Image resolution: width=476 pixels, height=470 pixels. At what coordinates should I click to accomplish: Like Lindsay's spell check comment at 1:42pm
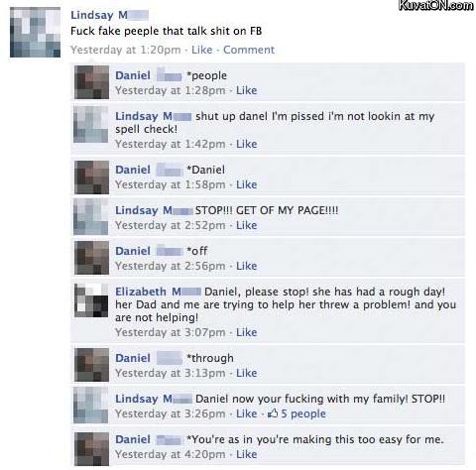tap(246, 144)
